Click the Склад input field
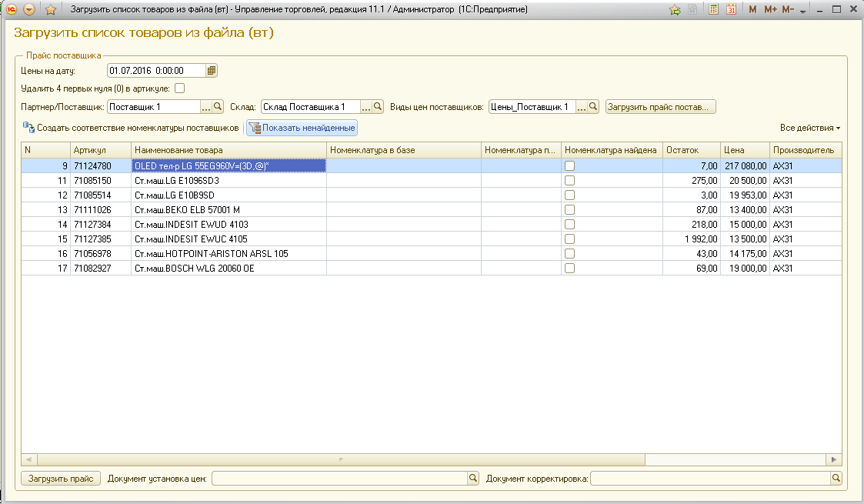The image size is (864, 504). pos(311,107)
